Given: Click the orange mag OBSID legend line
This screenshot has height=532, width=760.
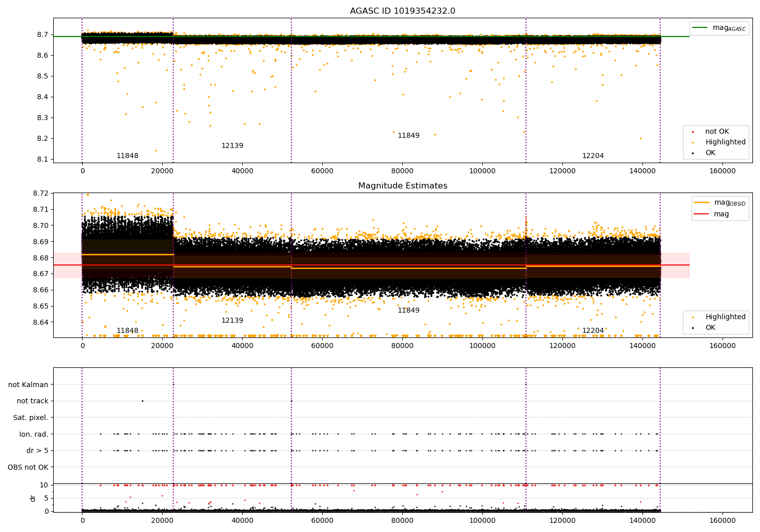Looking at the screenshot, I should coord(702,203).
